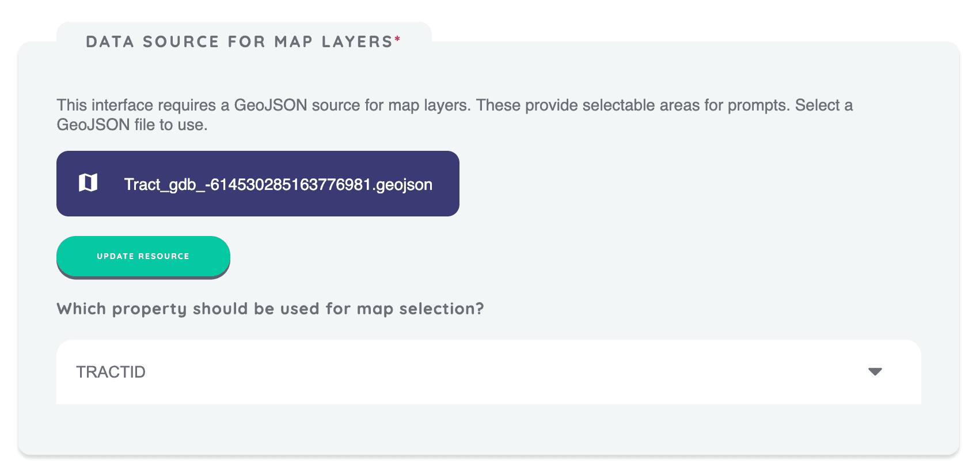
Task: Click the dropdown arrow for map selection property
Action: tap(875, 372)
